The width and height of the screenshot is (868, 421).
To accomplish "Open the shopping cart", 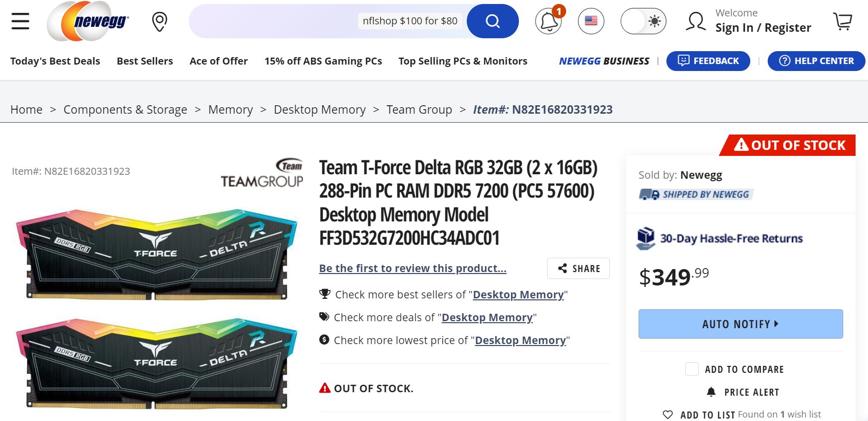I will [x=843, y=21].
